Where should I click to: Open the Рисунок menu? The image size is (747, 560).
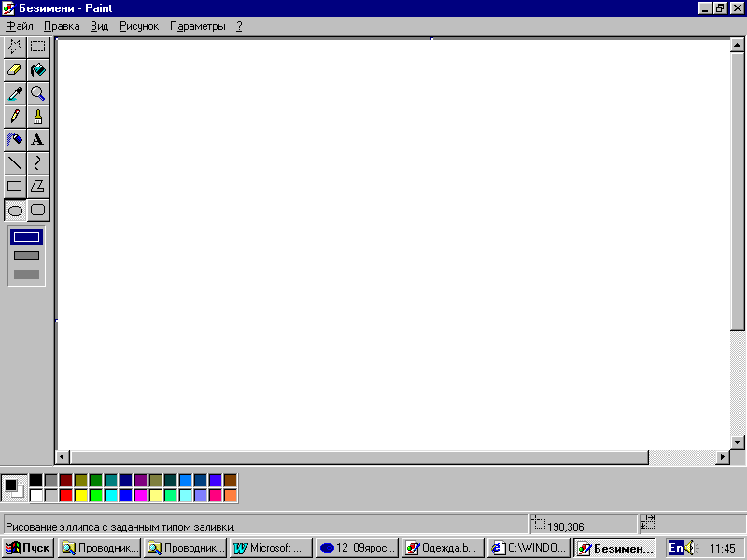click(139, 27)
